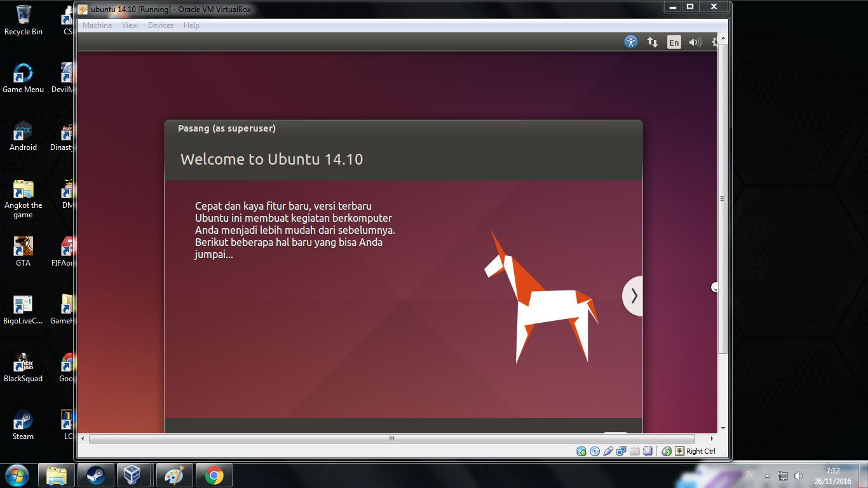Open Steam from the taskbar
Screen dimensions: 868x488
click(96, 475)
